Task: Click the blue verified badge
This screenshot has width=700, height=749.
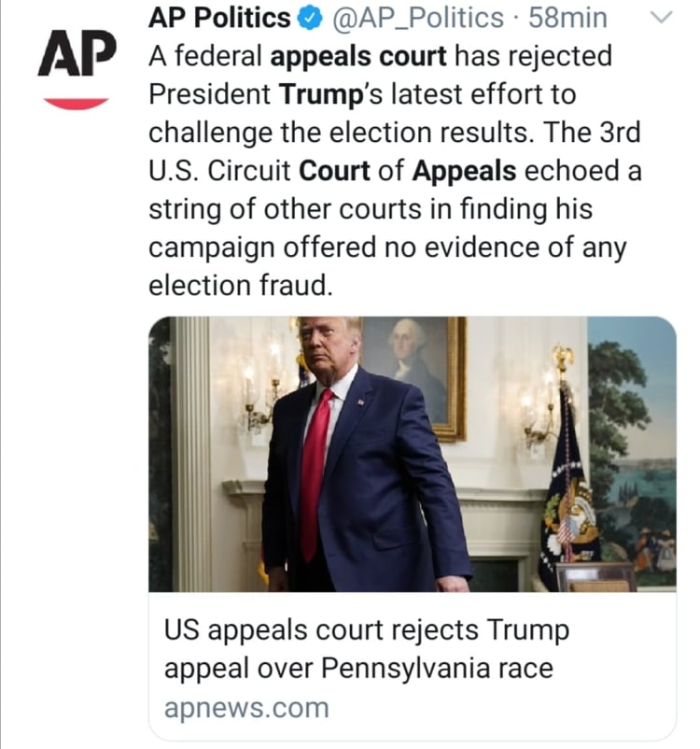Action: click(313, 18)
